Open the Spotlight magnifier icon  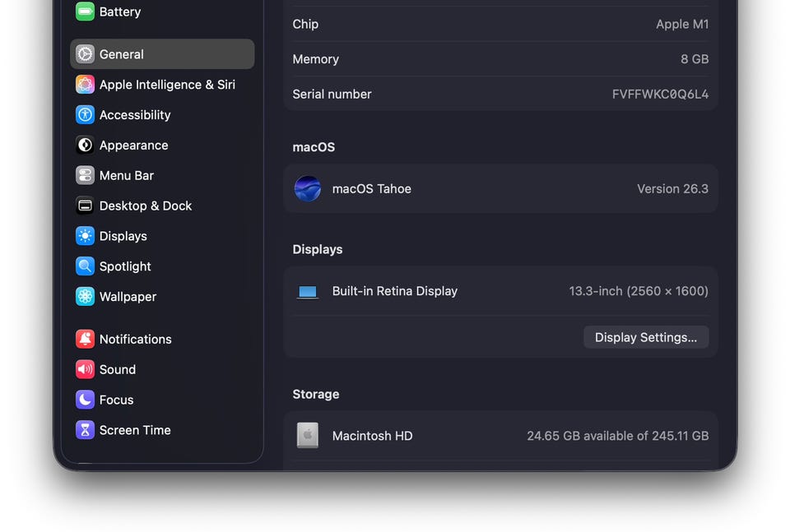coord(85,266)
